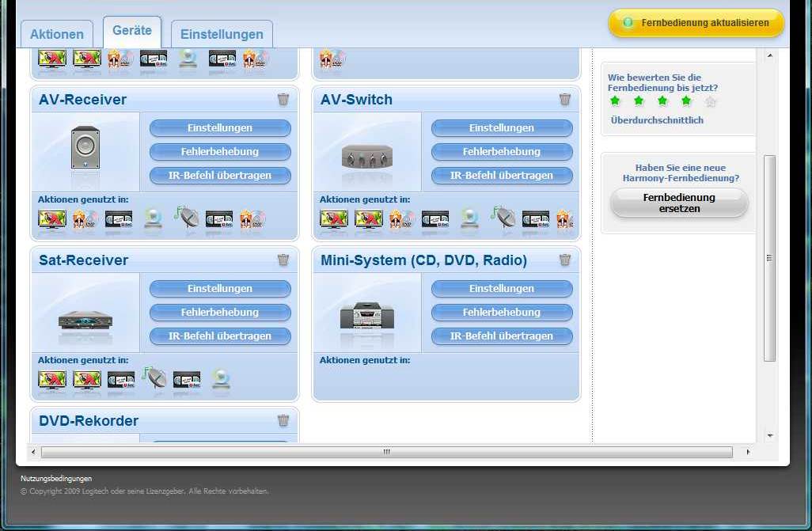812x531 pixels.
Task: Click the Sat-Receiver device image
Action: coord(85,320)
